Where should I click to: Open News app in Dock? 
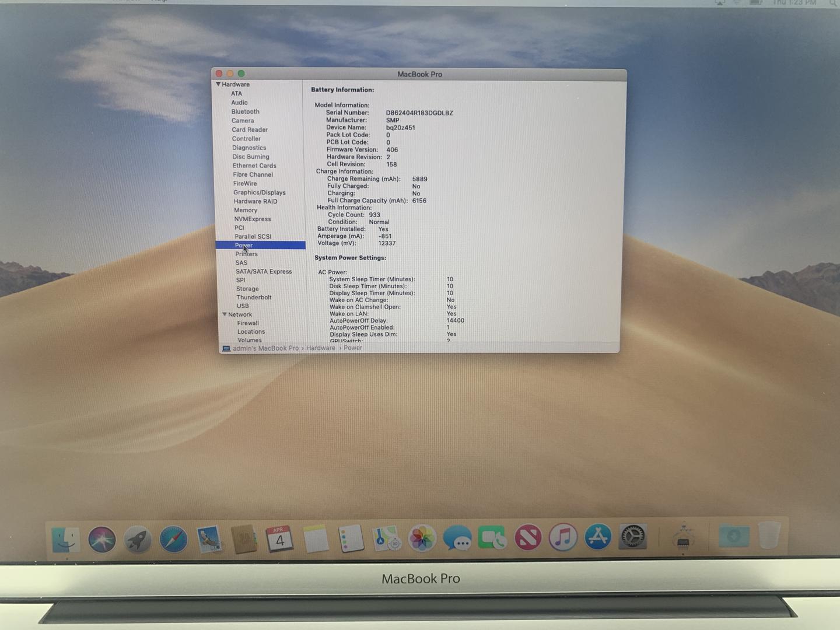pyautogui.click(x=528, y=538)
